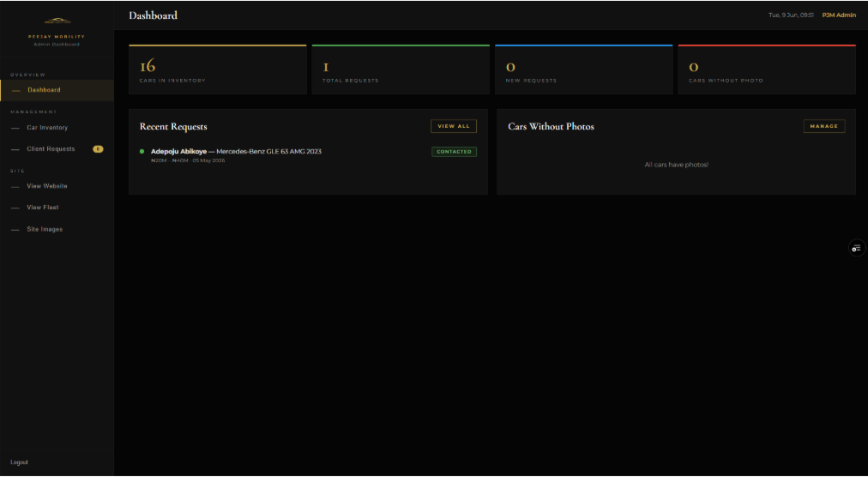Open Site Images section
This screenshot has height=477, width=868.
[57, 229]
